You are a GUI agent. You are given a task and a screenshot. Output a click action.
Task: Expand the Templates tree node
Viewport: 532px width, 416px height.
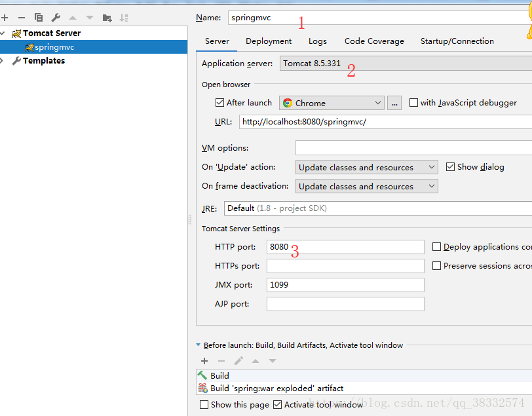click(2, 61)
